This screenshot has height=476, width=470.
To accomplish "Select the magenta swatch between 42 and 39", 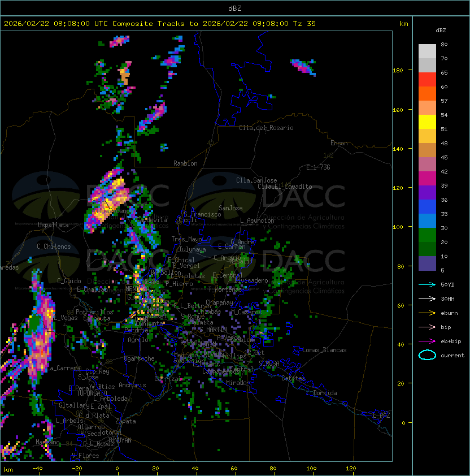I will point(427,179).
